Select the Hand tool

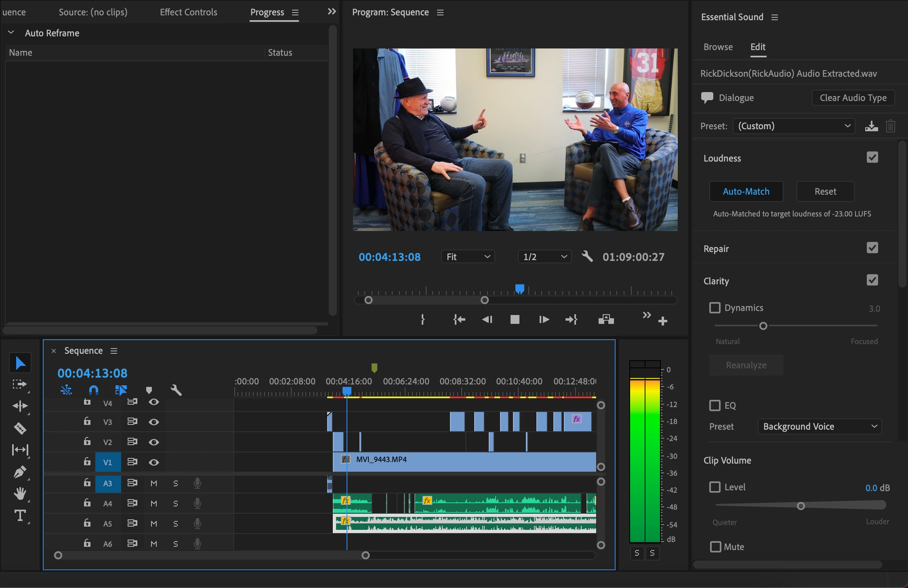20,493
